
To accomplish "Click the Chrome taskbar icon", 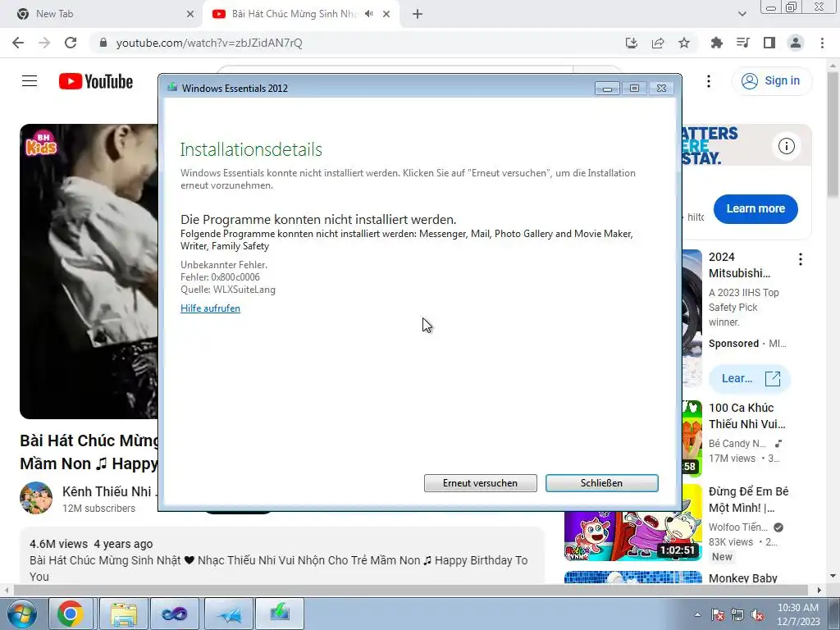I will tap(71, 614).
